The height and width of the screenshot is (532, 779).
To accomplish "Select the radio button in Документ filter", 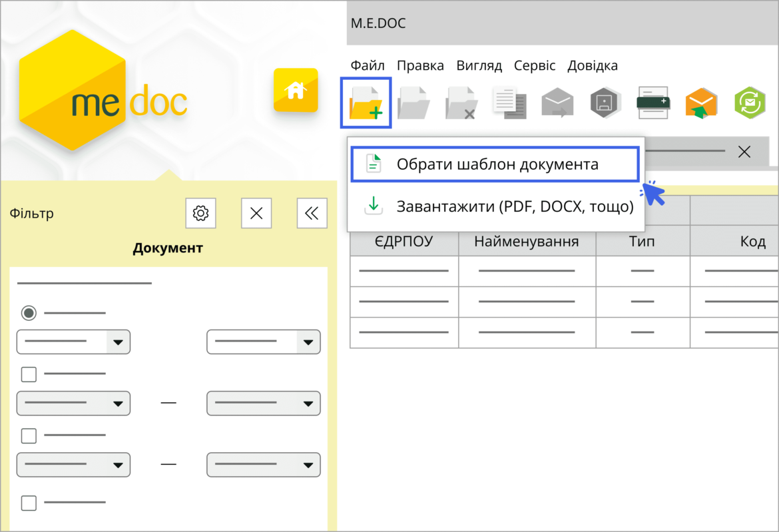I will (x=29, y=313).
